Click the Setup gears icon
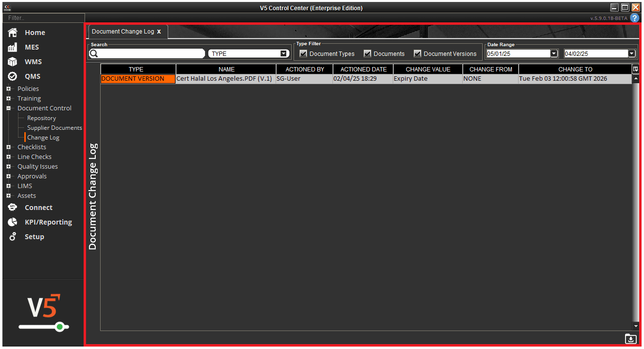The height and width of the screenshot is (349, 644). click(x=13, y=237)
